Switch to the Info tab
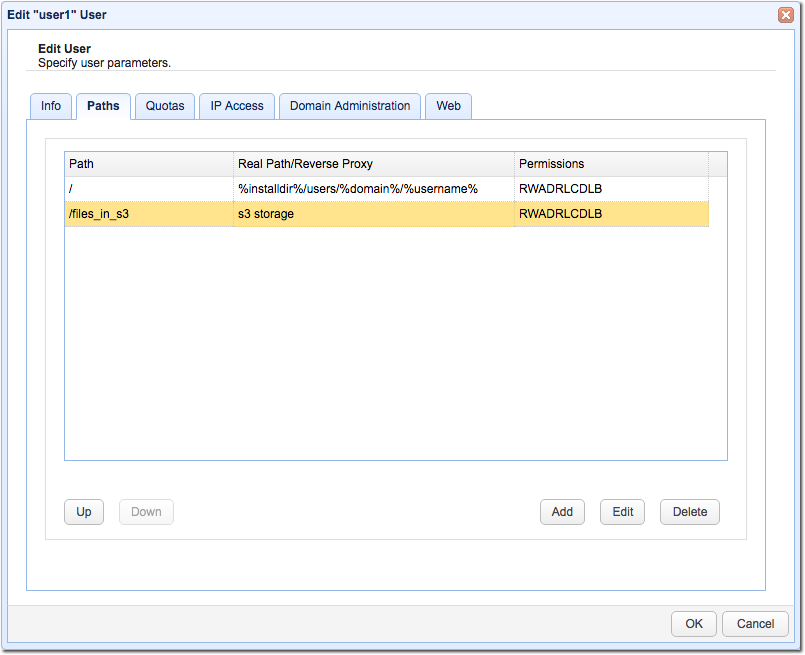The height and width of the screenshot is (655, 805). pyautogui.click(x=50, y=106)
